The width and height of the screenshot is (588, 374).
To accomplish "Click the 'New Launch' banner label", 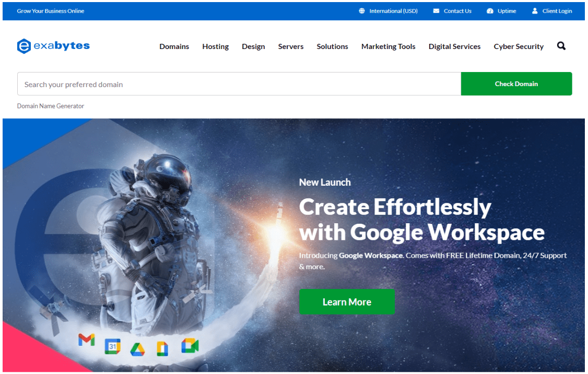I will [x=325, y=182].
